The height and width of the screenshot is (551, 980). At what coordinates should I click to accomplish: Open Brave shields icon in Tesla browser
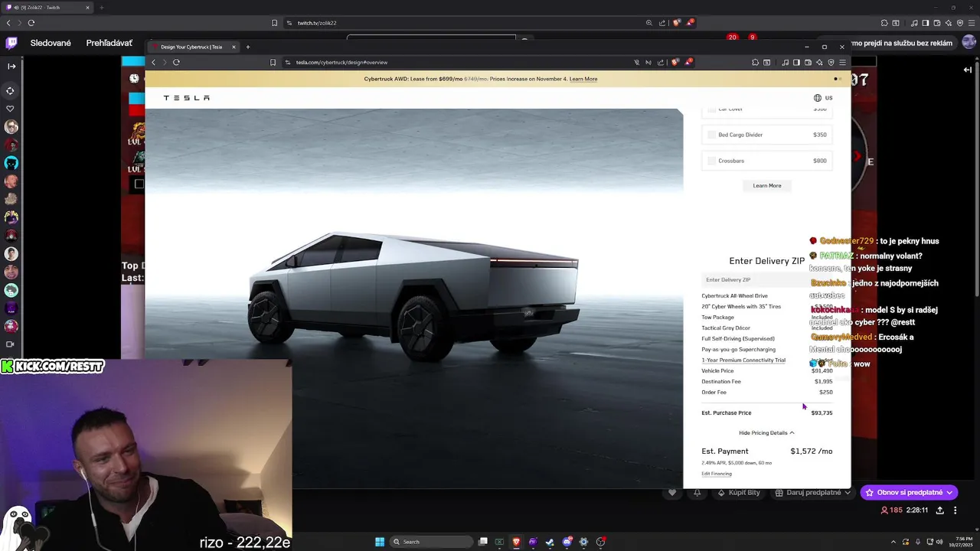pyautogui.click(x=675, y=62)
